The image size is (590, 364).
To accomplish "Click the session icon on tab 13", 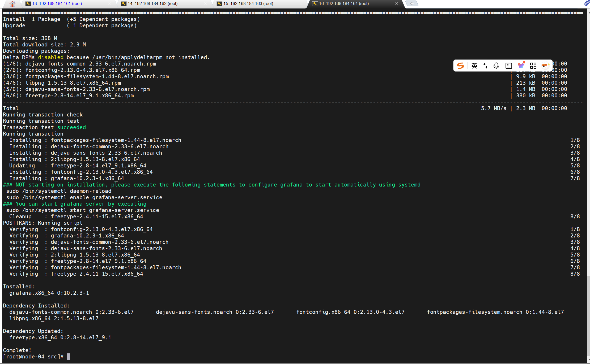I will (28, 3).
